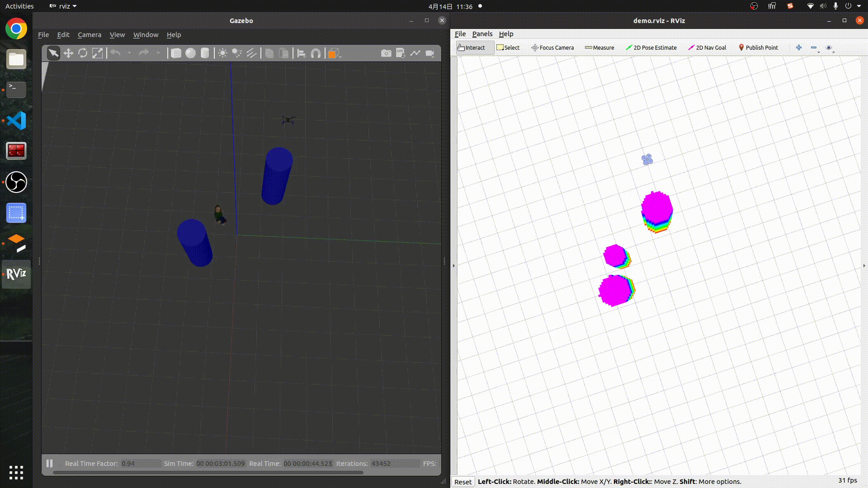Screen dimensions: 868x488
Task: Select the Gazebo rotate mode tool
Action: (x=83, y=53)
